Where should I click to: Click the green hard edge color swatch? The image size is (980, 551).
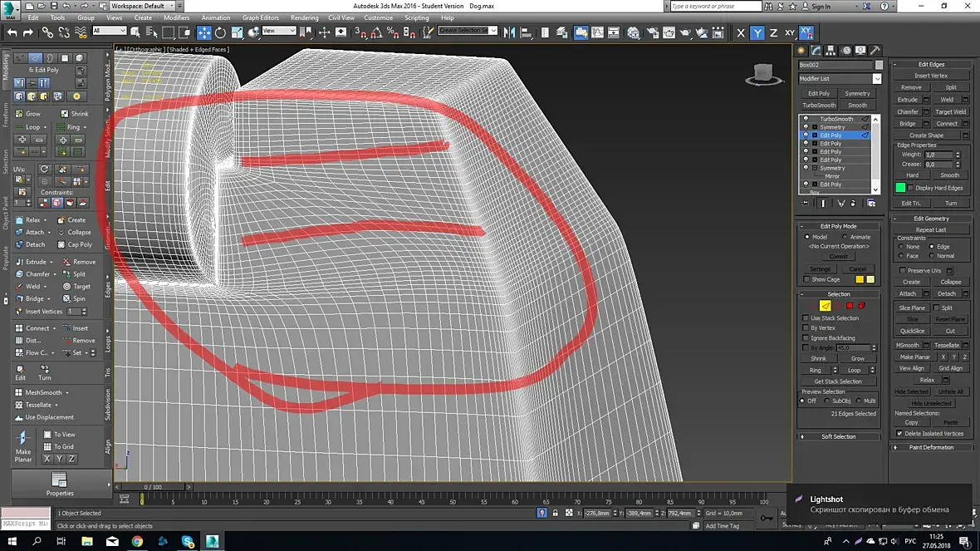pyautogui.click(x=900, y=188)
